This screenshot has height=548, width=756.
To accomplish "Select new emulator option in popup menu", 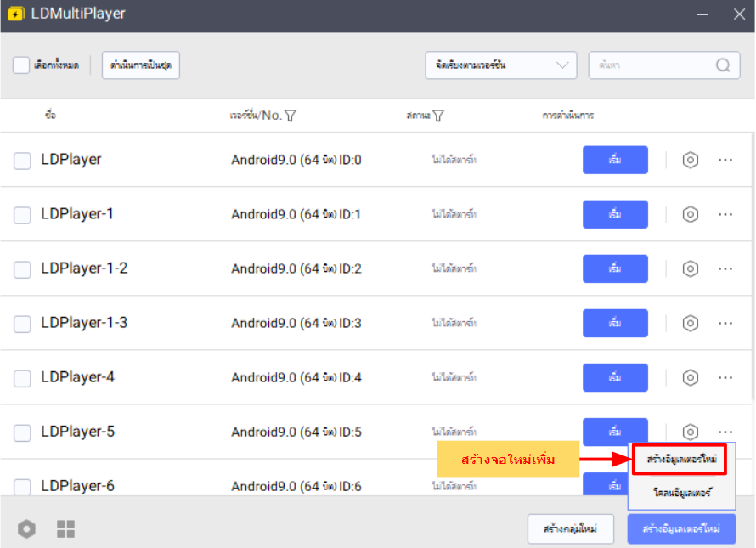I will point(681,460).
